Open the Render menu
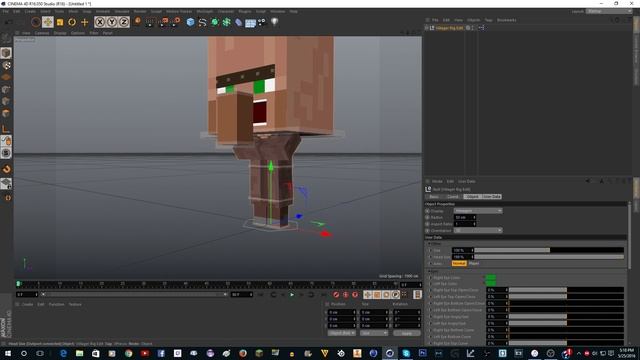The image size is (640, 360). (x=140, y=11)
